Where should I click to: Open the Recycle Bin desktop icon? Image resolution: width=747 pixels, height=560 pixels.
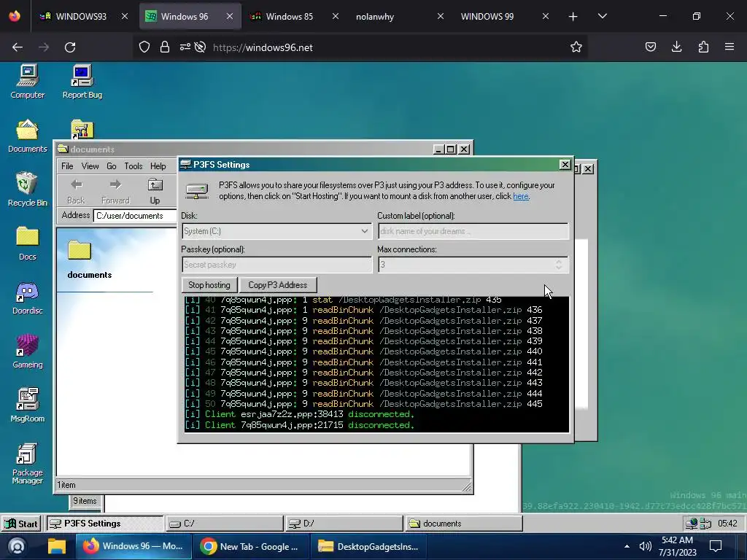28,189
